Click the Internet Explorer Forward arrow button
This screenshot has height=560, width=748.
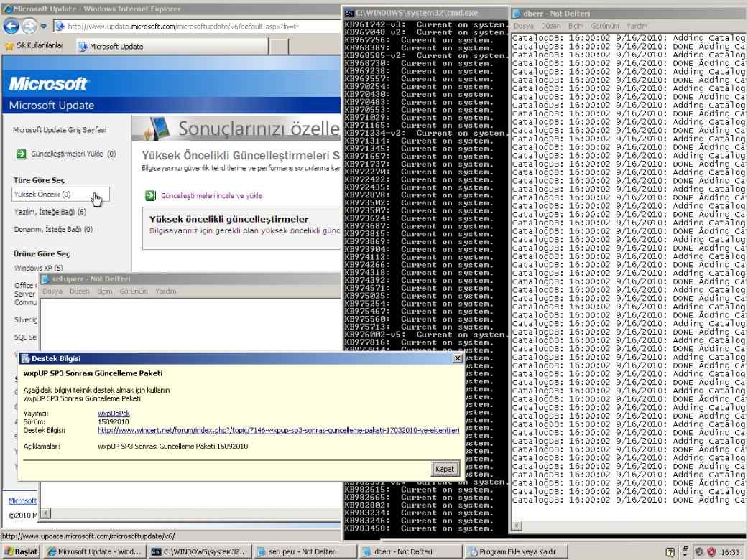pos(29,27)
